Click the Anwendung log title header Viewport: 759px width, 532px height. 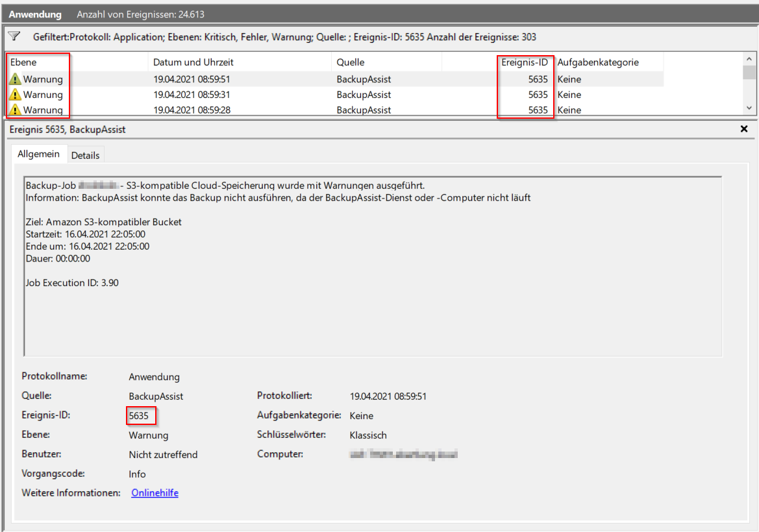(x=35, y=14)
